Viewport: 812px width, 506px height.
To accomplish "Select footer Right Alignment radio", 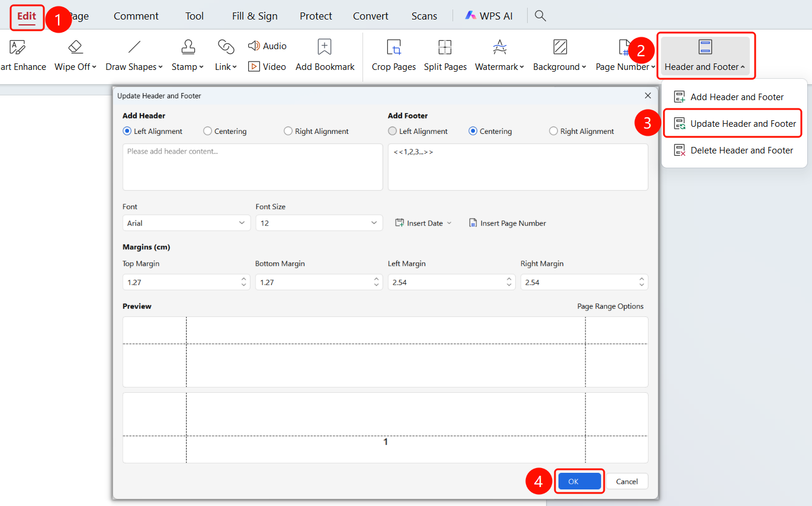I will [x=553, y=132].
